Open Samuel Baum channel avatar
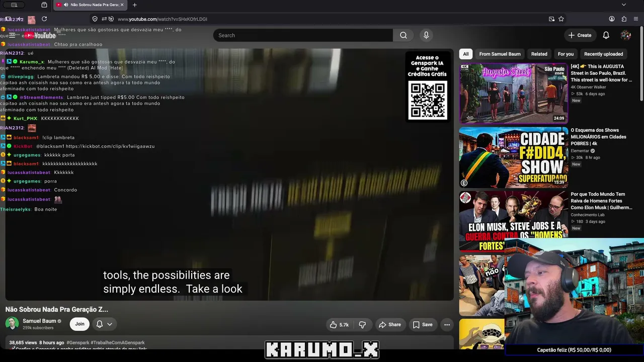This screenshot has height=362, width=644. click(12, 324)
